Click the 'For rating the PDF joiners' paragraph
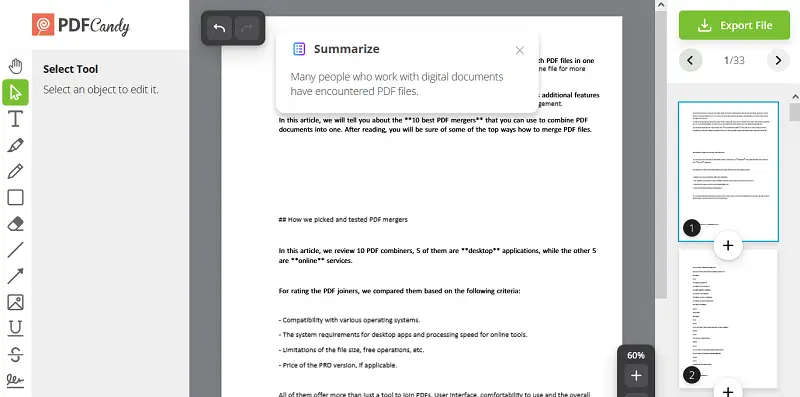This screenshot has width=800, height=397. point(399,291)
